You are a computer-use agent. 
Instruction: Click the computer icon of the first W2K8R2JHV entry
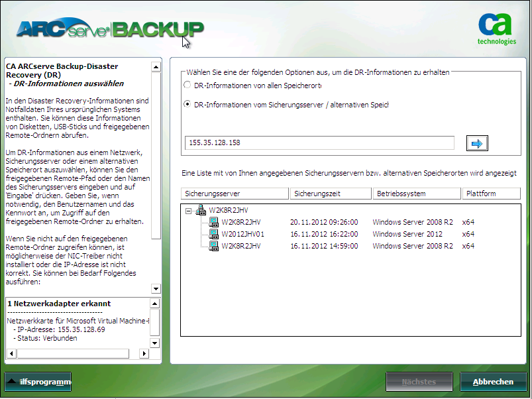pyautogui.click(x=213, y=221)
